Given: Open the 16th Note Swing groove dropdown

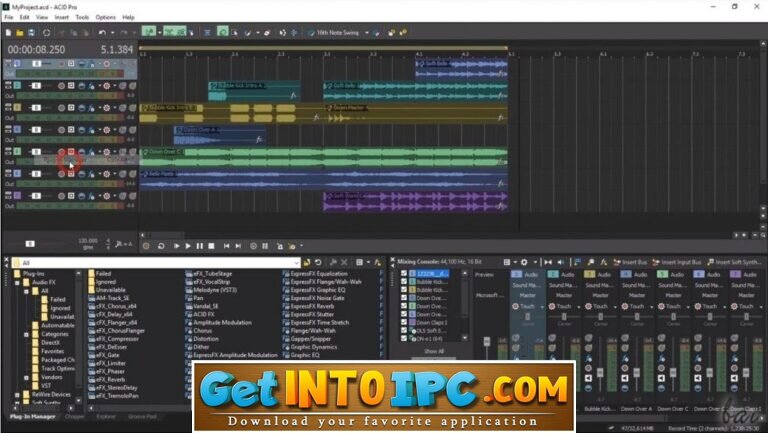Looking at the screenshot, I should pos(366,33).
